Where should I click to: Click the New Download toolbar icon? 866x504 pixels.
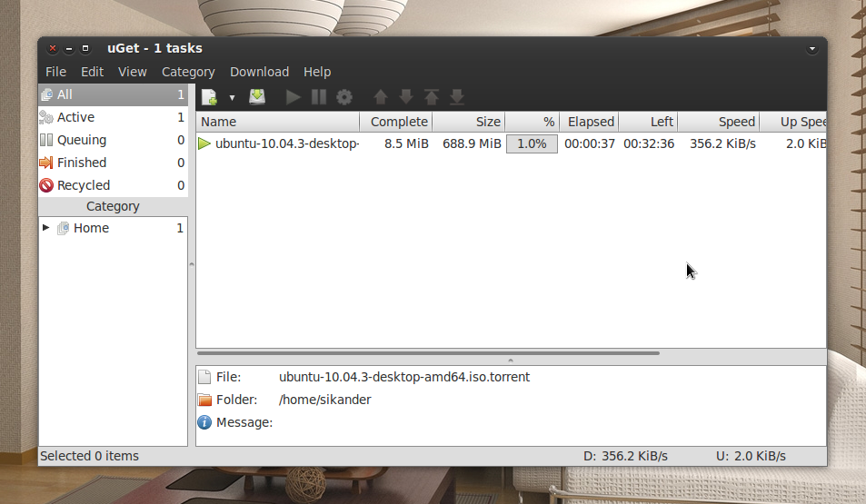coord(209,97)
